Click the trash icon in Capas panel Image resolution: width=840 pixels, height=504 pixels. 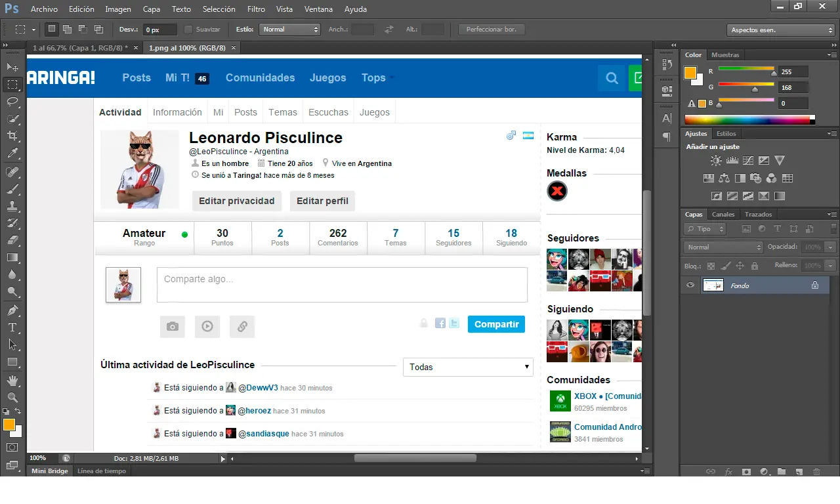tap(816, 471)
